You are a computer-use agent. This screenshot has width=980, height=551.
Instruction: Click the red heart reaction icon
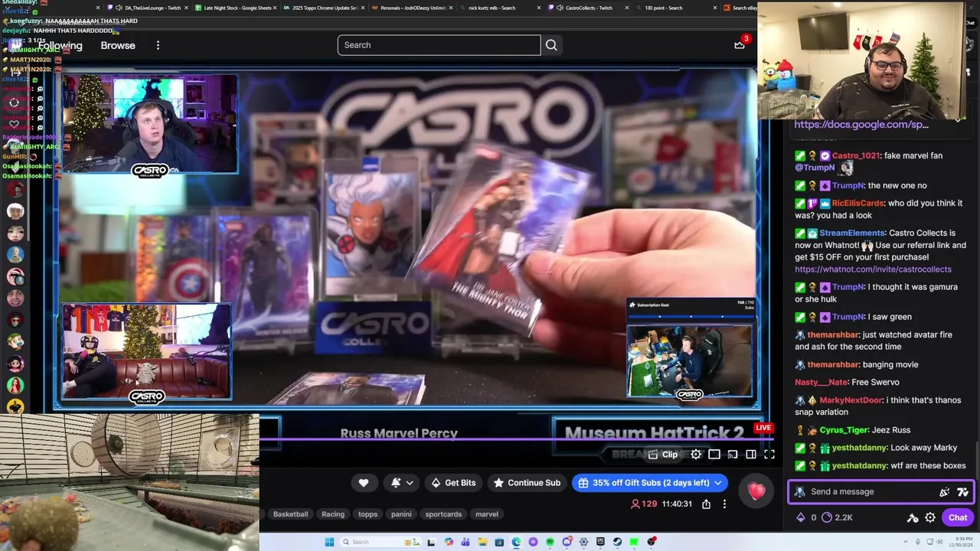pyautogui.click(x=756, y=491)
